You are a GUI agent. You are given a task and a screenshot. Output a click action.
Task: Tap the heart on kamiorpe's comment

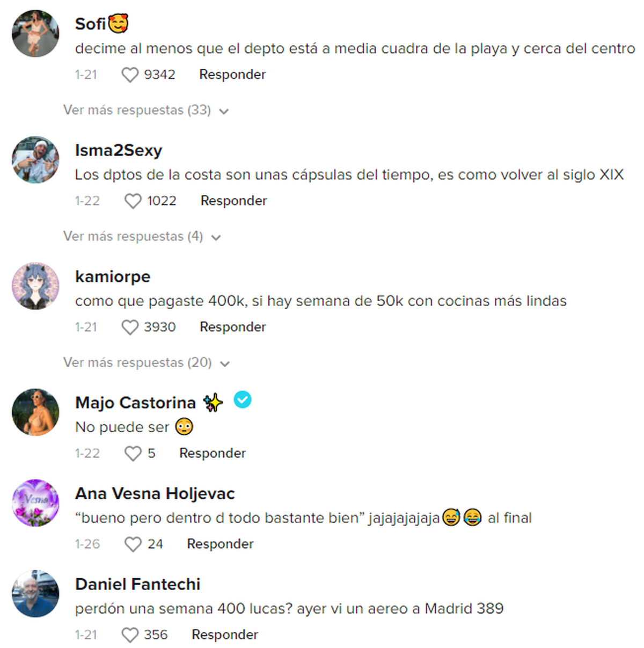pyautogui.click(x=130, y=327)
